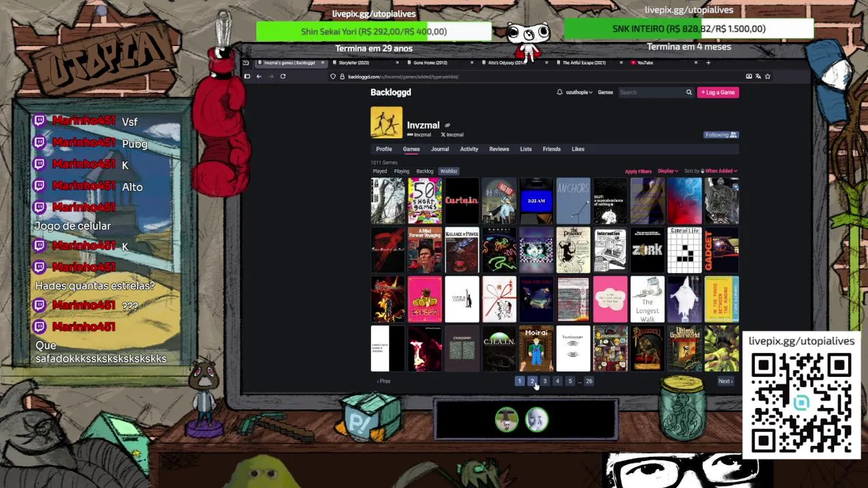Open the Ultima Underworld cover
868x488 pixels.
point(684,349)
